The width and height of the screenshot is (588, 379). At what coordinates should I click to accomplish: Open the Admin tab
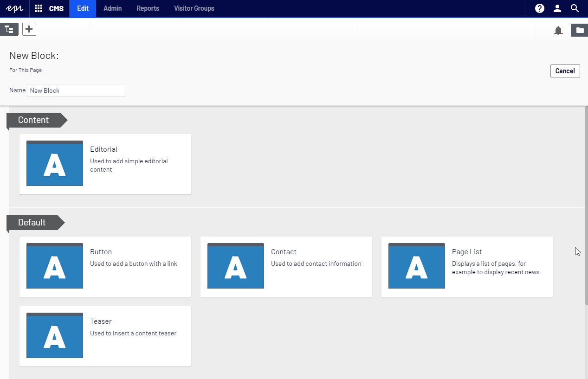[x=112, y=8]
